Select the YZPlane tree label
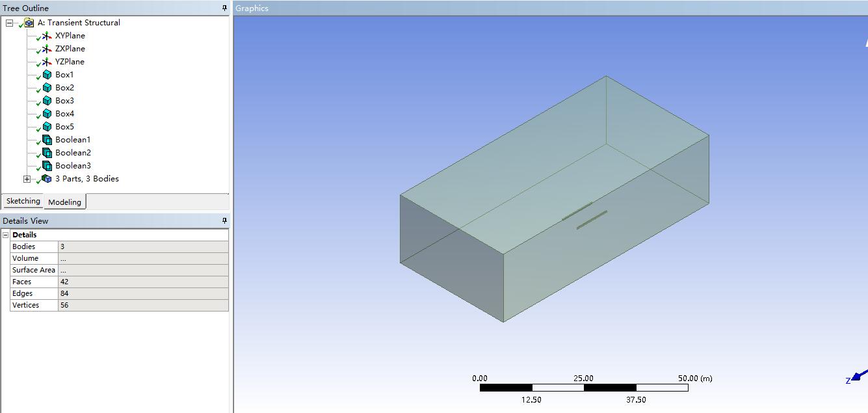Viewport: 868px width, 413px height. pyautogui.click(x=70, y=62)
